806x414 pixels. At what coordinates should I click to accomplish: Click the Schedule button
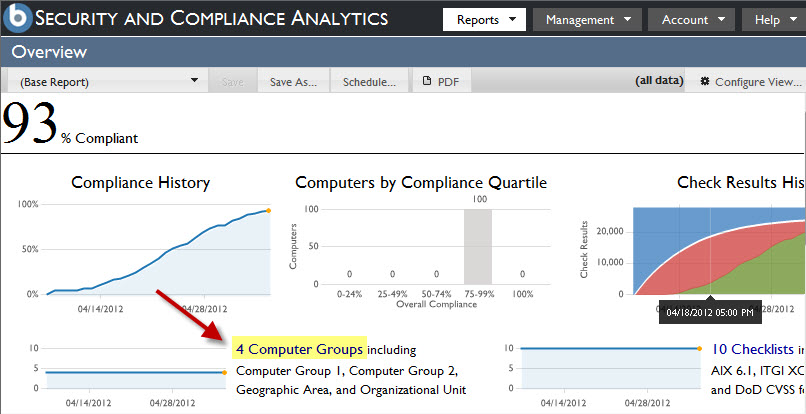pos(369,82)
